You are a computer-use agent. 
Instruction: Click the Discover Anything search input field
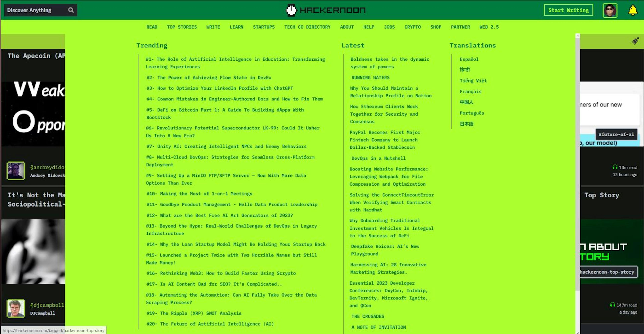click(36, 10)
